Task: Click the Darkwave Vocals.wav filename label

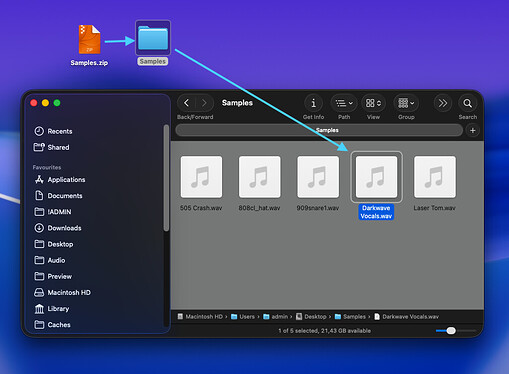Action: (x=376, y=212)
